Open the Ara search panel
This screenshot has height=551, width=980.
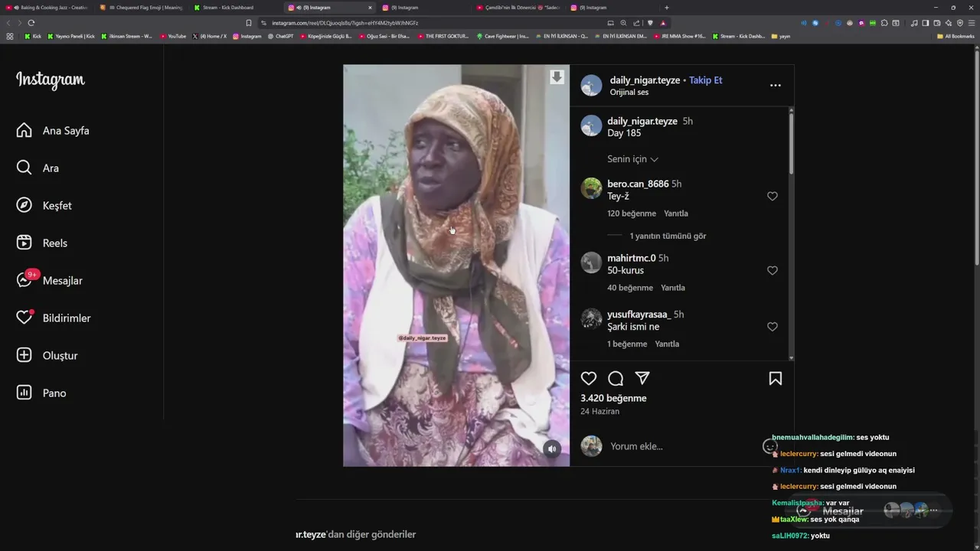37,168
